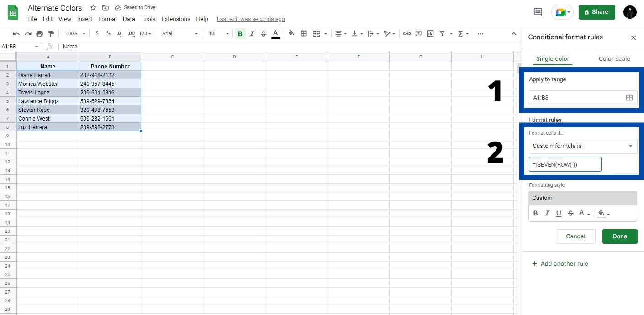
Task: Click the Merge cells icon
Action: [x=317, y=33]
